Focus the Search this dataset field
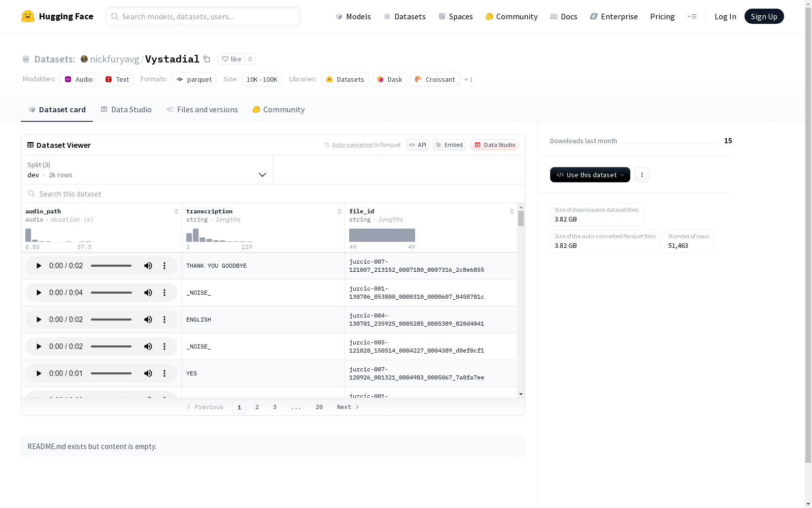 click(x=273, y=194)
